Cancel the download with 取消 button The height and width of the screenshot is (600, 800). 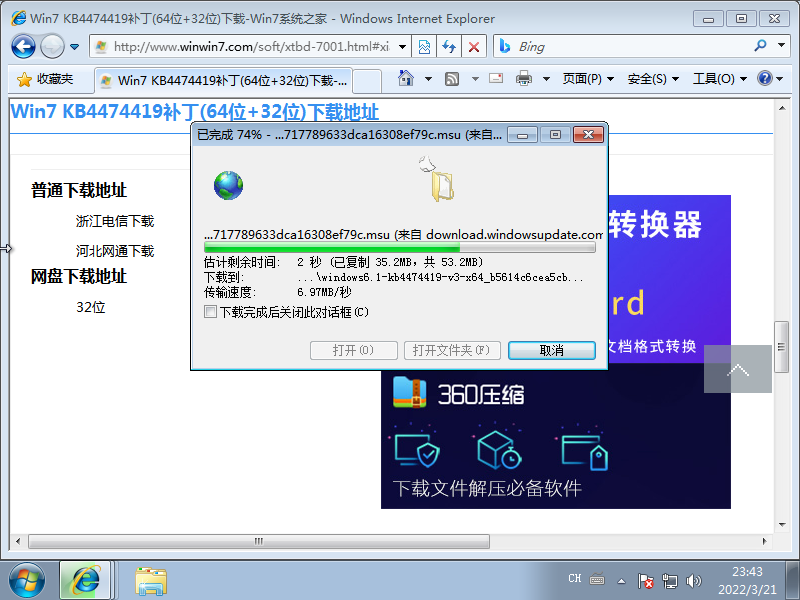pyautogui.click(x=551, y=350)
